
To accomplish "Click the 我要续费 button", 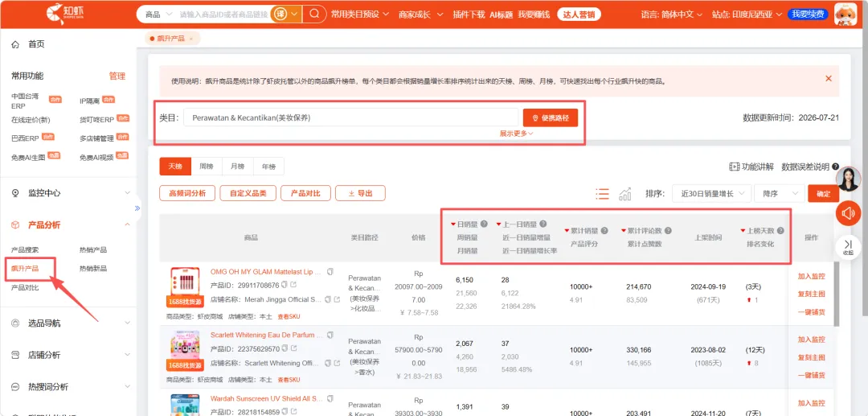I will pyautogui.click(x=808, y=14).
